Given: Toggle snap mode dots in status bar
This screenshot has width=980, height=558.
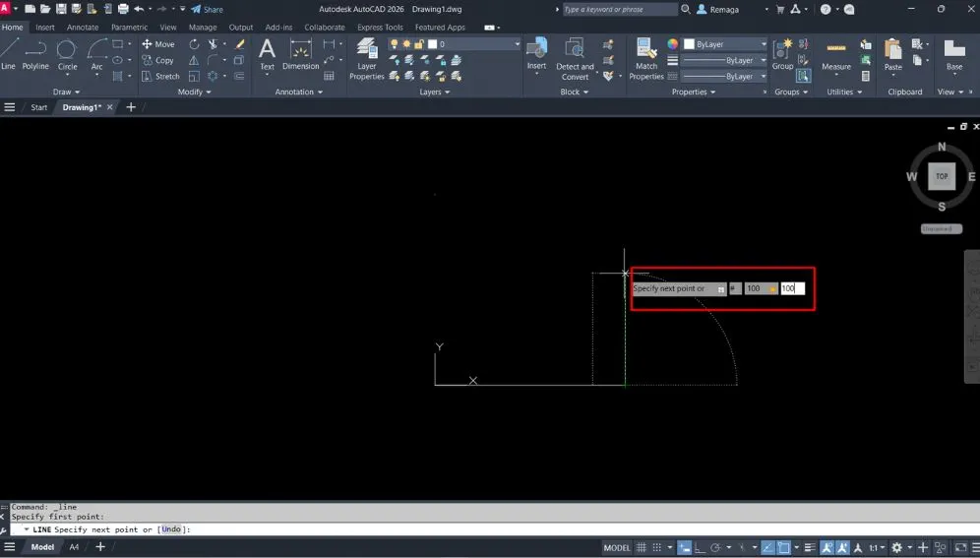Looking at the screenshot, I should click(657, 548).
